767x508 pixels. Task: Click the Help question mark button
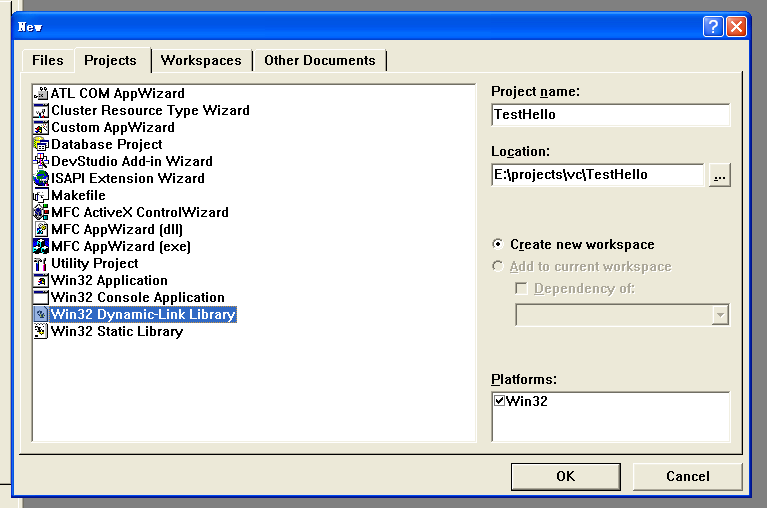(x=713, y=26)
